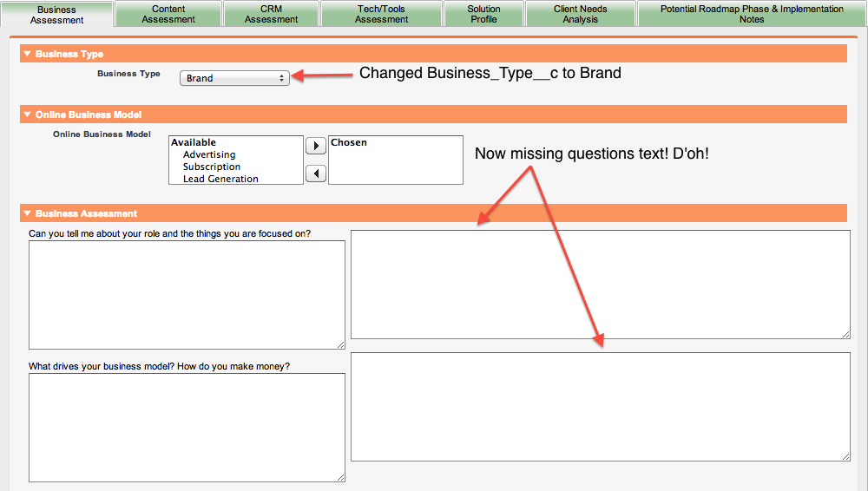The height and width of the screenshot is (491, 868).
Task: Click inside the Chosen list box
Action: pyautogui.click(x=396, y=165)
